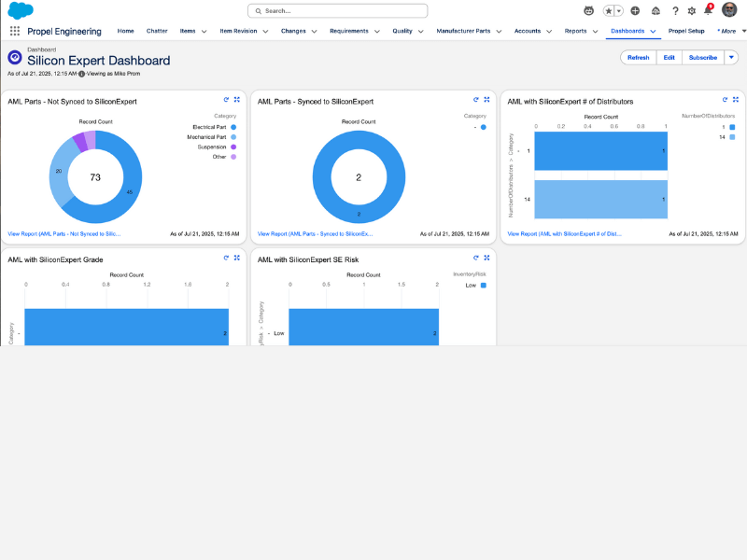Refresh the SiliconExpert SE Risk widget
Image resolution: width=747 pixels, height=560 pixels.
coord(476,258)
